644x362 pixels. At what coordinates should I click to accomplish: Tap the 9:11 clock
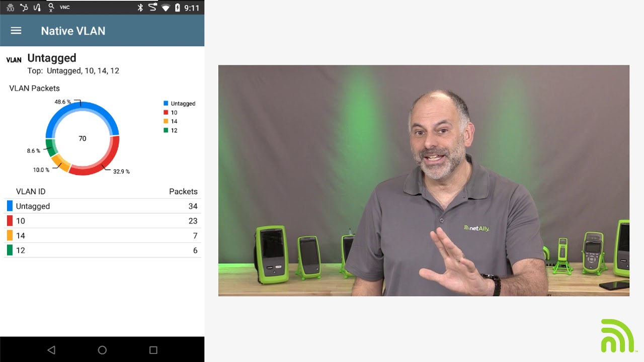pos(192,8)
